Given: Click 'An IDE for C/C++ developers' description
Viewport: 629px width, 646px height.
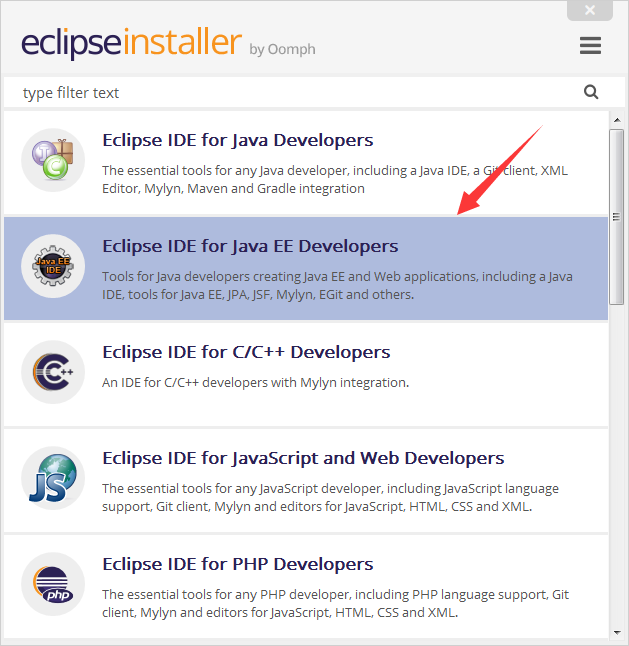Looking at the screenshot, I should (x=255, y=383).
